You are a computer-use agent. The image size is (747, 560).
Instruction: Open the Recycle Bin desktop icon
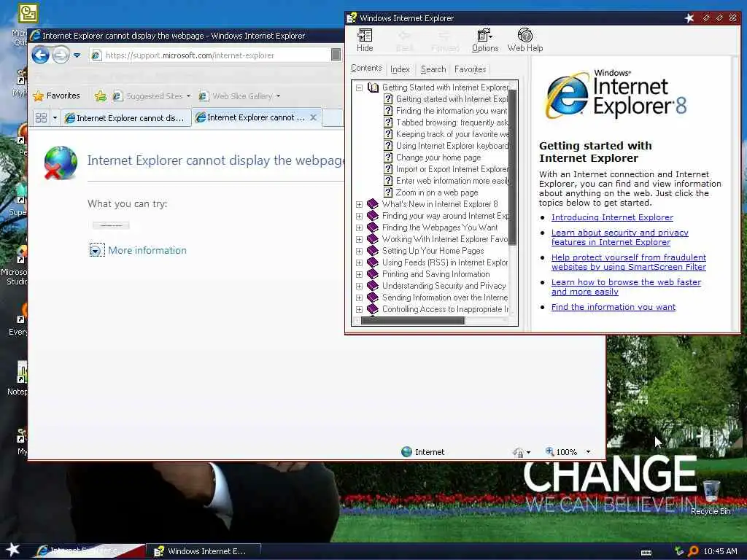tap(711, 497)
